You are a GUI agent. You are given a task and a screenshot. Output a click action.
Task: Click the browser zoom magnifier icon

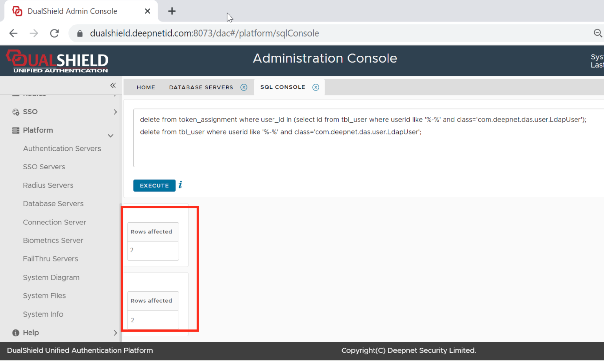[x=598, y=33]
